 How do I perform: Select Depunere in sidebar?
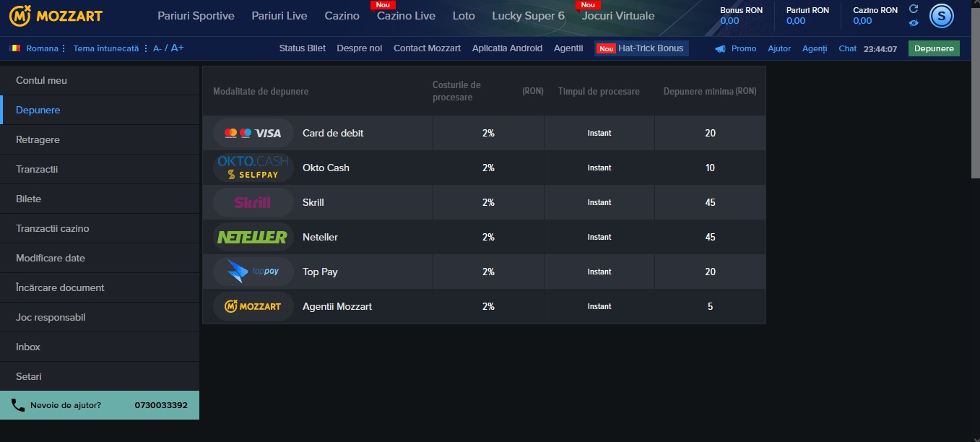pos(100,110)
